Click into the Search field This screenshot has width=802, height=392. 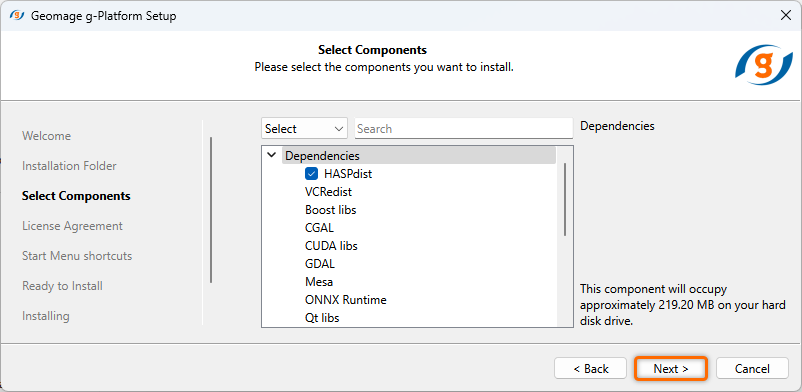click(x=464, y=128)
